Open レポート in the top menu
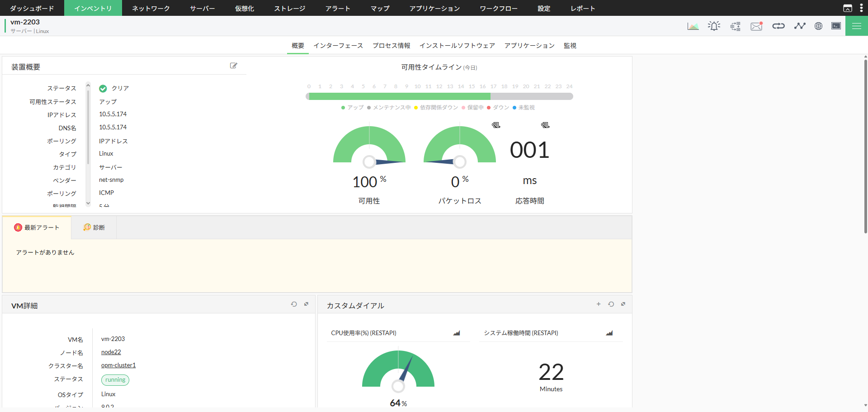 (583, 8)
